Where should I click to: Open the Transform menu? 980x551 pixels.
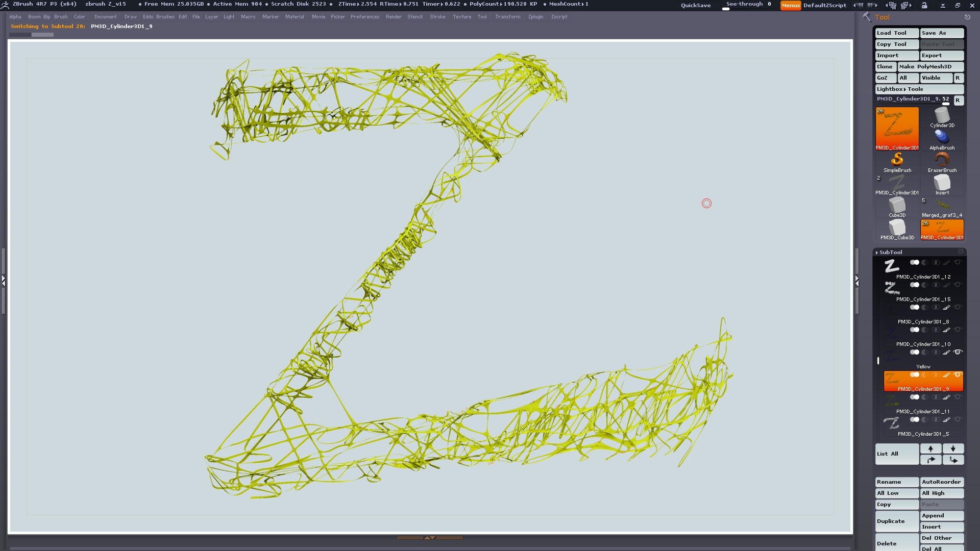point(507,17)
